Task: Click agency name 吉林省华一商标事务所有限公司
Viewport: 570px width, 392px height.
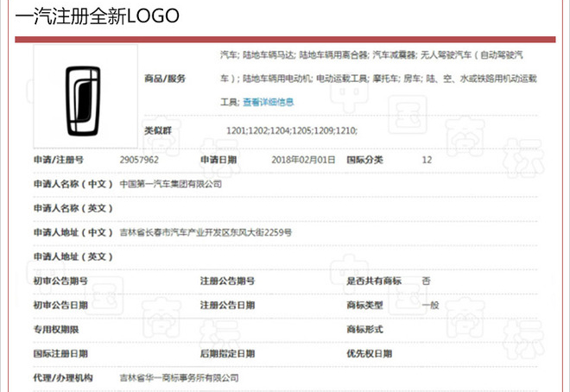Action: tap(179, 378)
